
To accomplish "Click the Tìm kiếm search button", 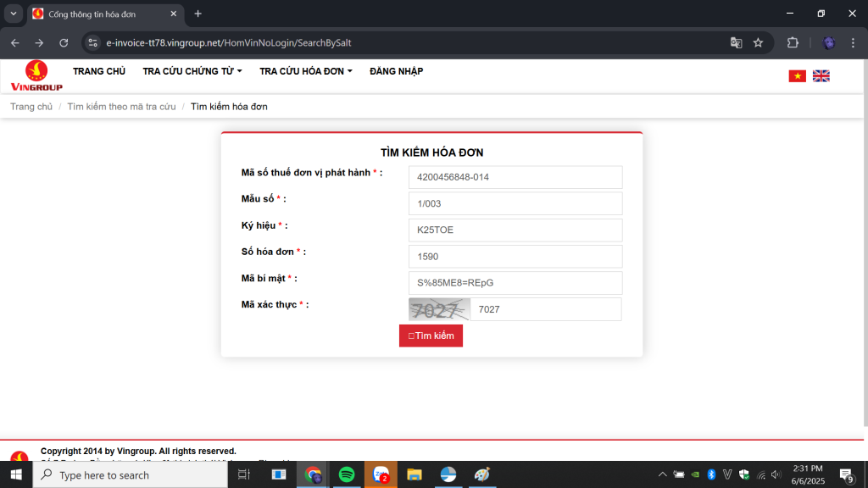I will tap(431, 335).
